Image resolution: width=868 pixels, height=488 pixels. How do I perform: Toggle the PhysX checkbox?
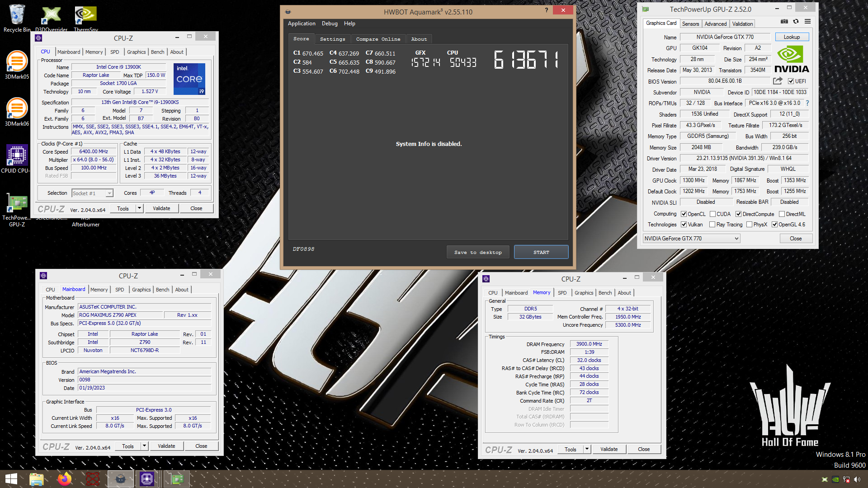point(749,225)
